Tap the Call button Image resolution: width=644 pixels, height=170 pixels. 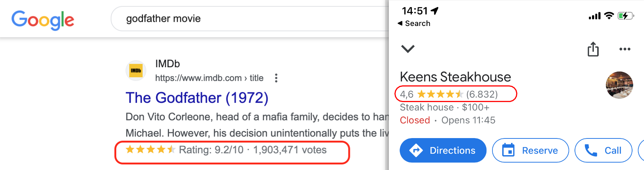point(603,150)
